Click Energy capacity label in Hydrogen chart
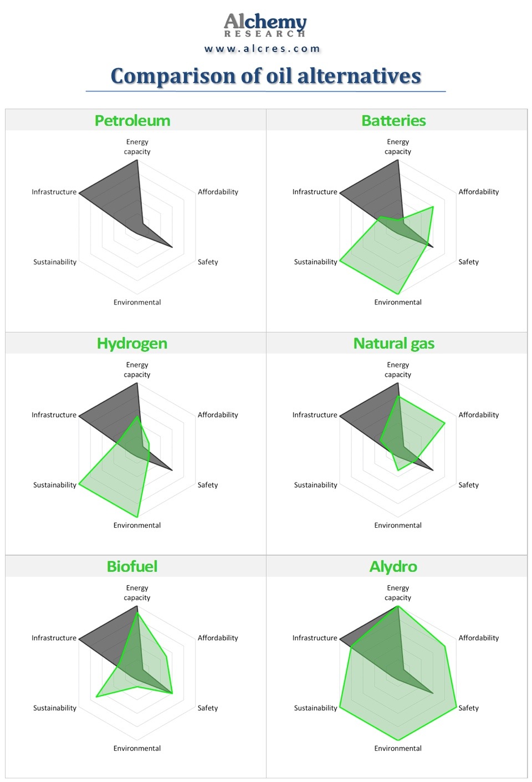The image size is (532, 782). tap(137, 370)
